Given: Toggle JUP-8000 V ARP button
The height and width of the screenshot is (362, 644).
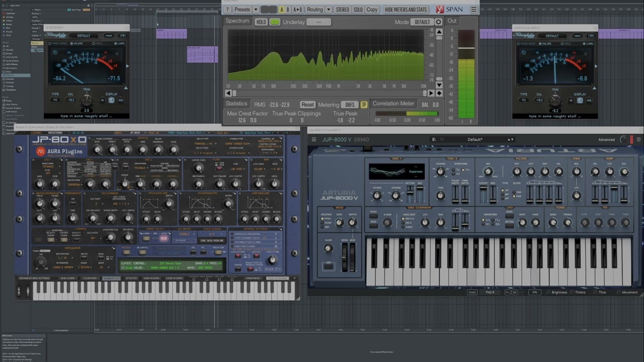Looking at the screenshot, I should point(329,265).
